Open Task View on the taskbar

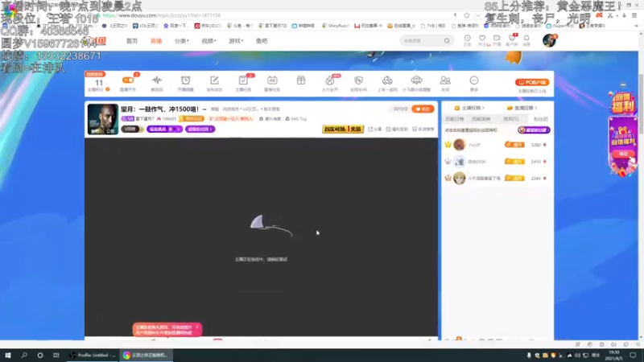56,355
